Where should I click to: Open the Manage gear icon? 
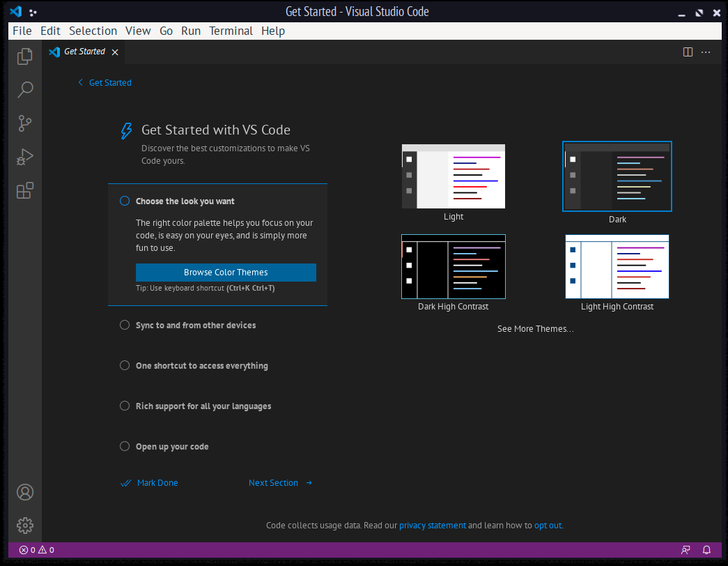(x=25, y=526)
